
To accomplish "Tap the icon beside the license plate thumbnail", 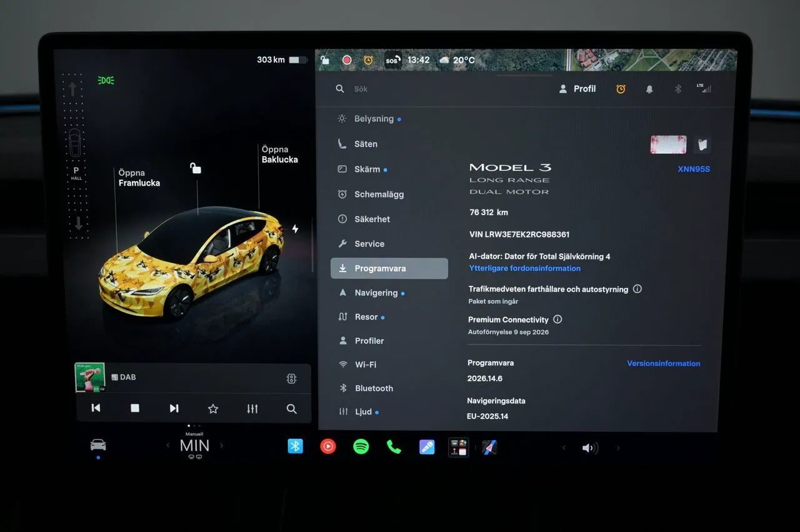I will (702, 145).
